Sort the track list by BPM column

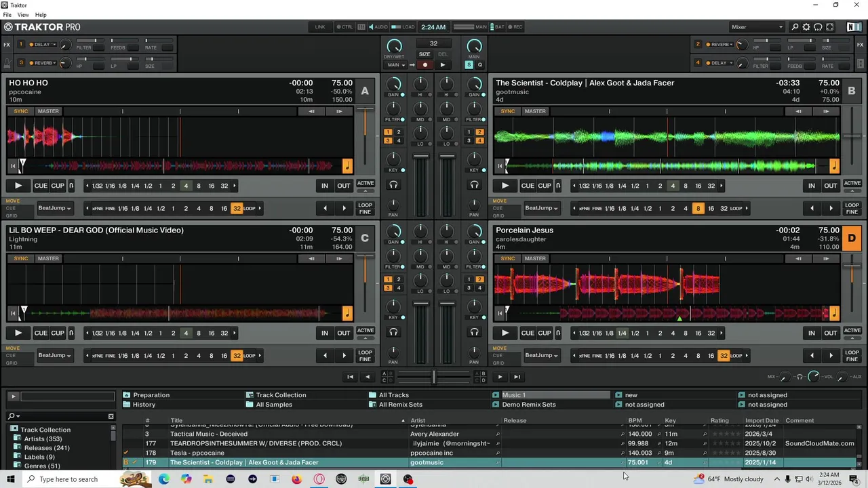(x=635, y=420)
